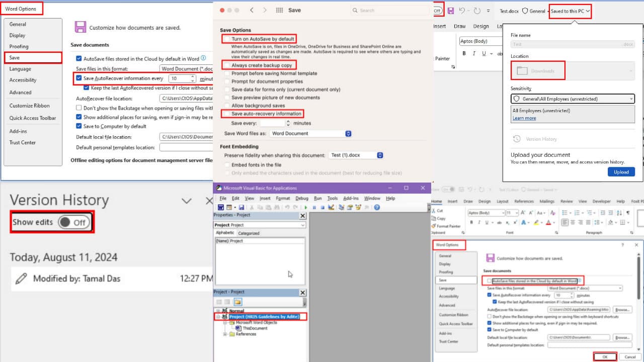Click the Save icon in VBA toolbar

point(242,207)
